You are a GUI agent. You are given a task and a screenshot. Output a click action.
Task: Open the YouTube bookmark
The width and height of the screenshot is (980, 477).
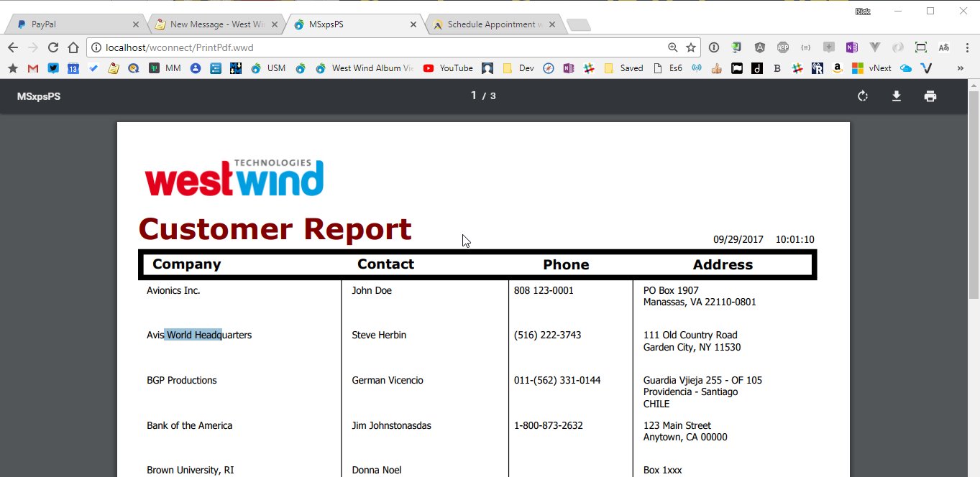(x=448, y=68)
